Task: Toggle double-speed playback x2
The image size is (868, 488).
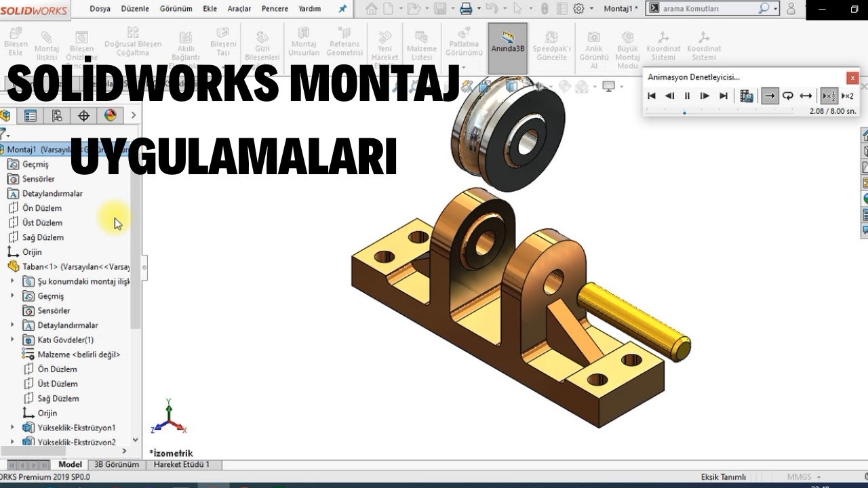Action: [x=847, y=96]
